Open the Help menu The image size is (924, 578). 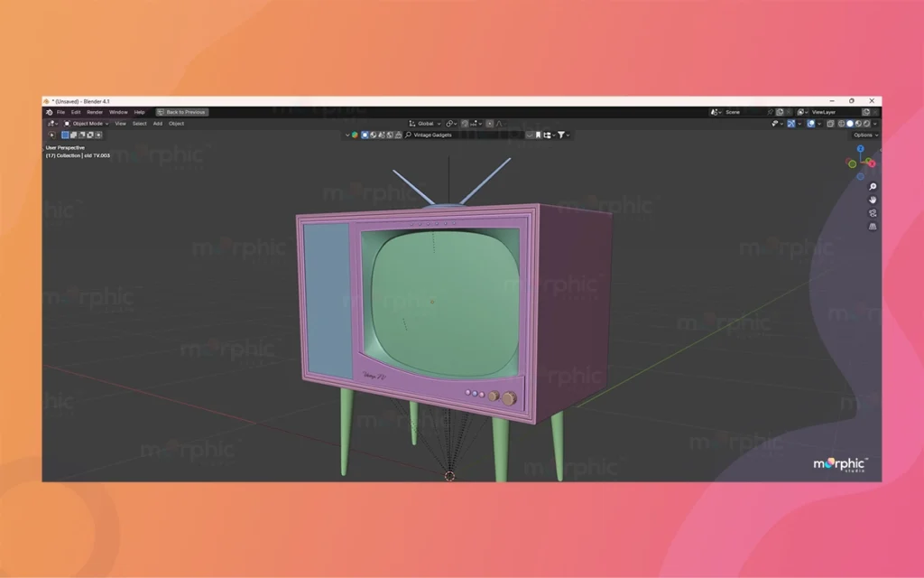[139, 112]
